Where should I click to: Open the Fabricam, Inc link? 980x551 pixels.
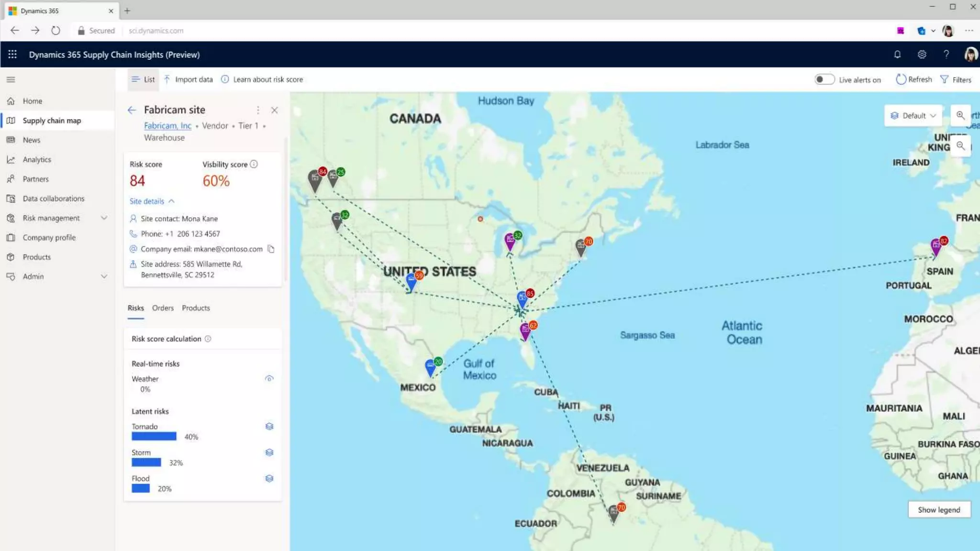pos(167,126)
